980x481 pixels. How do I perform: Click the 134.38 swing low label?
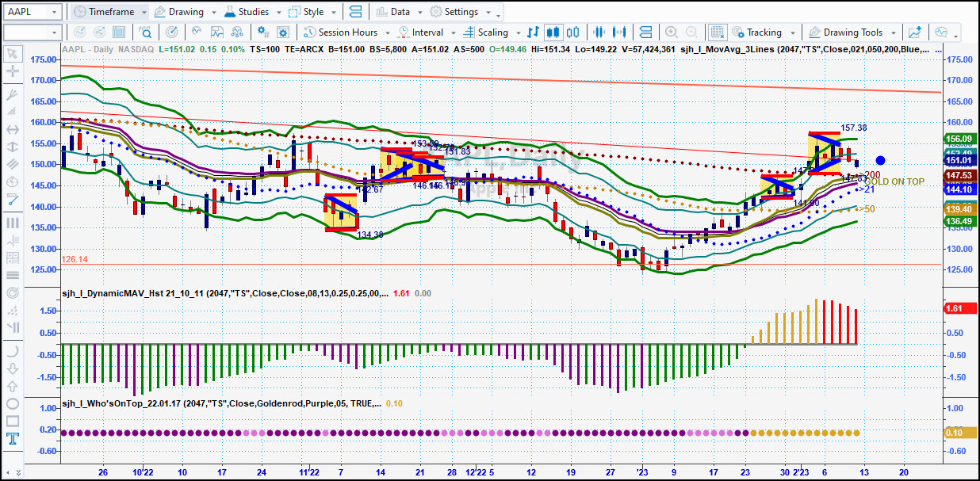pyautogui.click(x=370, y=235)
